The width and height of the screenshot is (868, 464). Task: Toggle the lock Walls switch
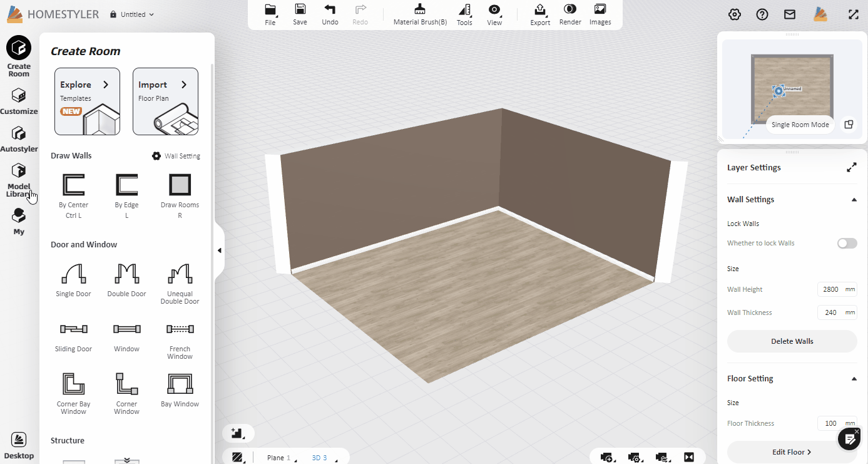pyautogui.click(x=847, y=243)
